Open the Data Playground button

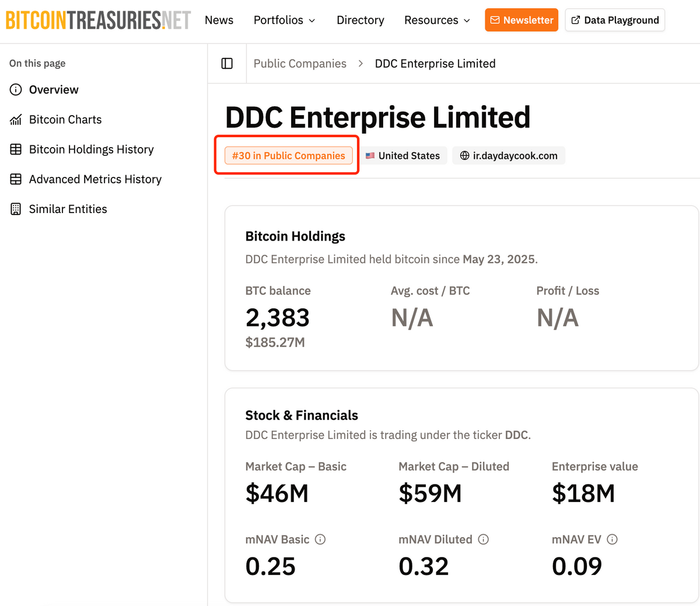point(615,20)
